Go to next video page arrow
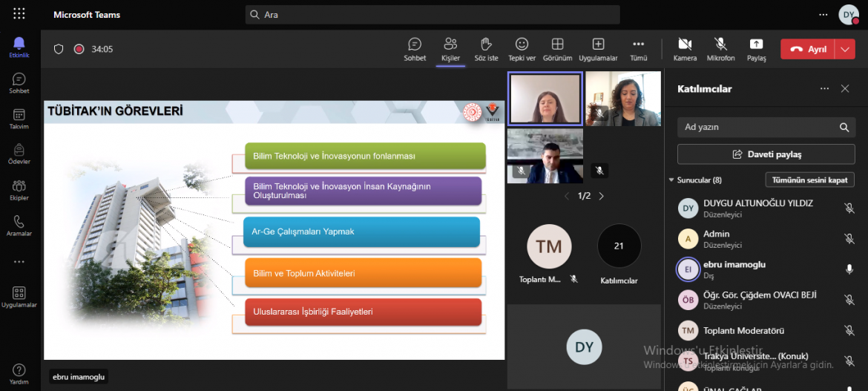This screenshot has width=868, height=391. click(x=601, y=196)
